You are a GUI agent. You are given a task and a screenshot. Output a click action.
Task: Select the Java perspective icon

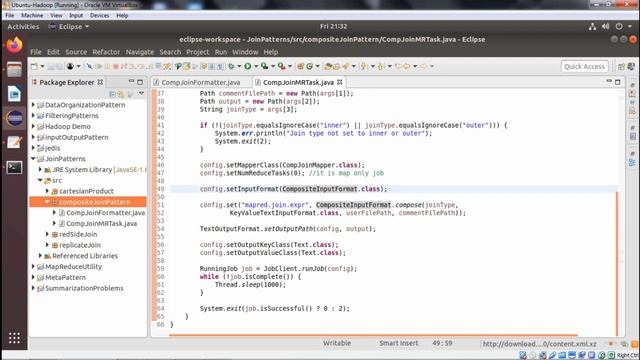tap(631, 67)
